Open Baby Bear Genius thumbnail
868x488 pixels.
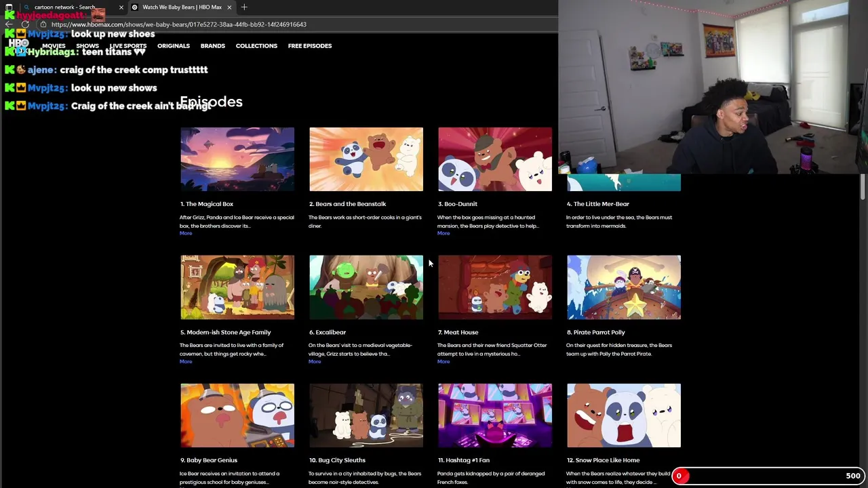pyautogui.click(x=237, y=415)
